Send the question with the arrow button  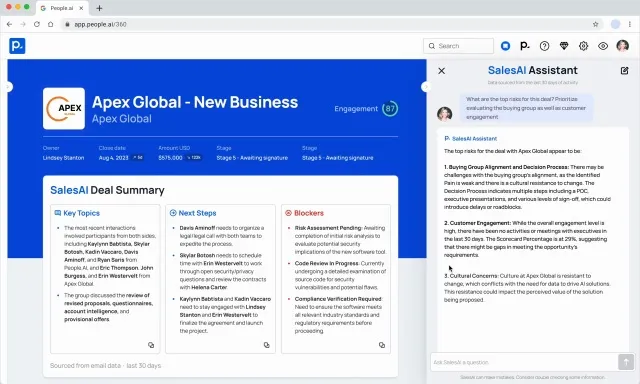click(x=626, y=362)
